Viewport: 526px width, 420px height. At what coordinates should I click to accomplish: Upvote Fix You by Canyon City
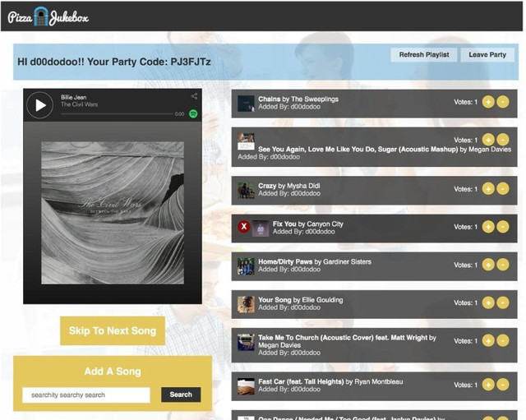(488, 227)
